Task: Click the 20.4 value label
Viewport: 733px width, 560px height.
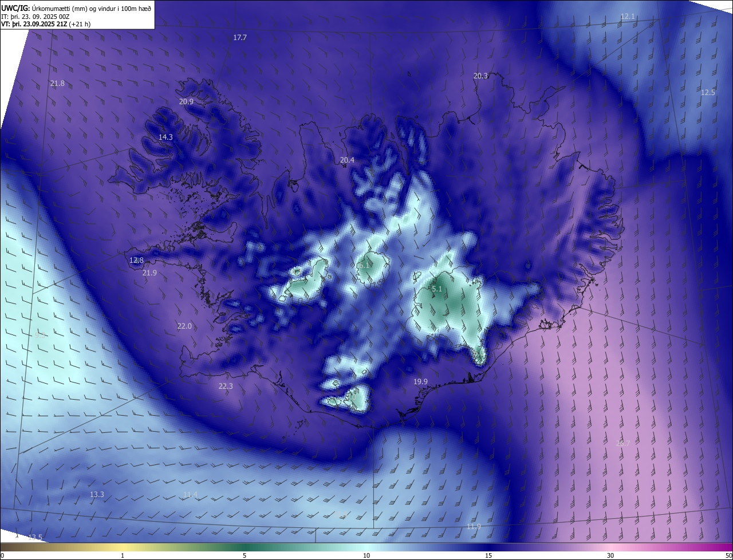Action: pyautogui.click(x=347, y=160)
